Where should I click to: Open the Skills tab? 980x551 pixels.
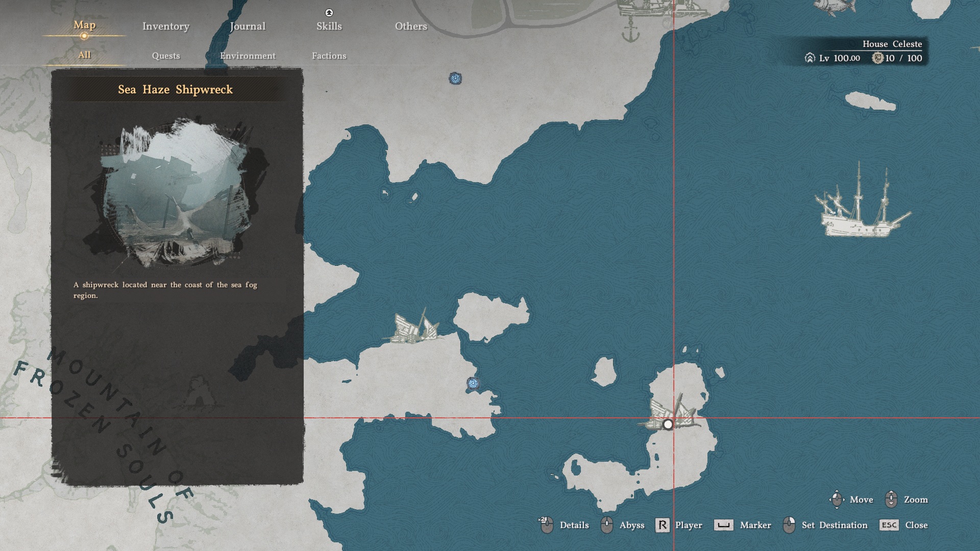pos(329,27)
